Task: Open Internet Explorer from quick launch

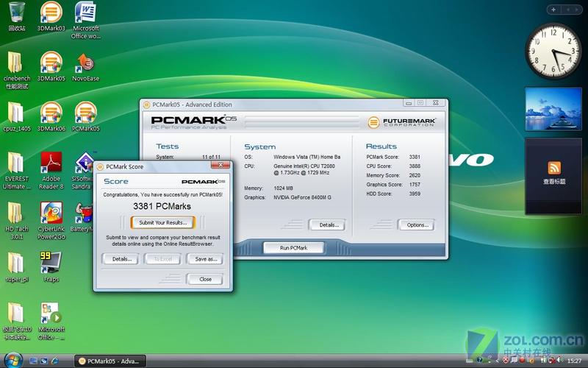Action: tap(54, 361)
